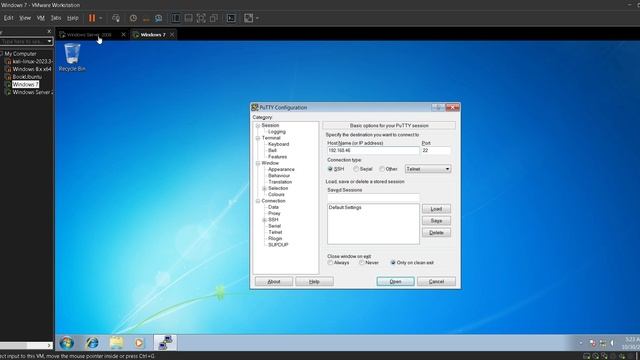Open the dropdown arrow beside the Stretch Guest icon

(x=257, y=18)
